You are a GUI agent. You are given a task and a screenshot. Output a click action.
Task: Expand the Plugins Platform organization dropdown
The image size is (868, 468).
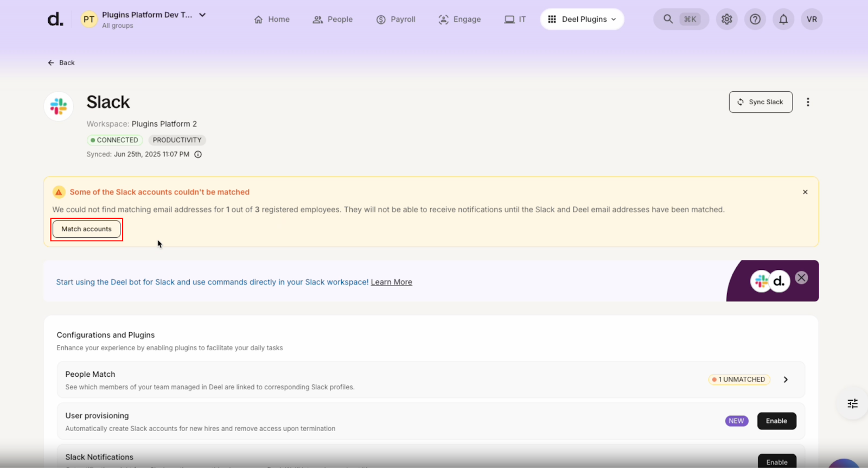(x=202, y=15)
